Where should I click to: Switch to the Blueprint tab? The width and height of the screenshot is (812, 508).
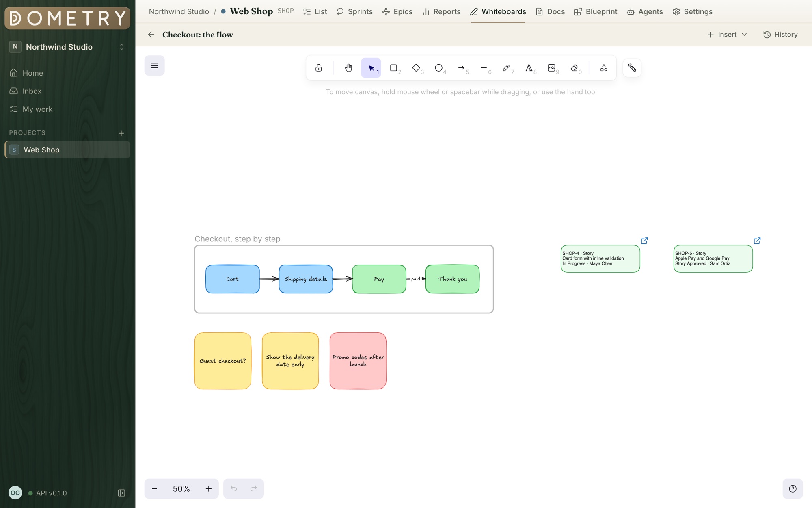click(596, 11)
